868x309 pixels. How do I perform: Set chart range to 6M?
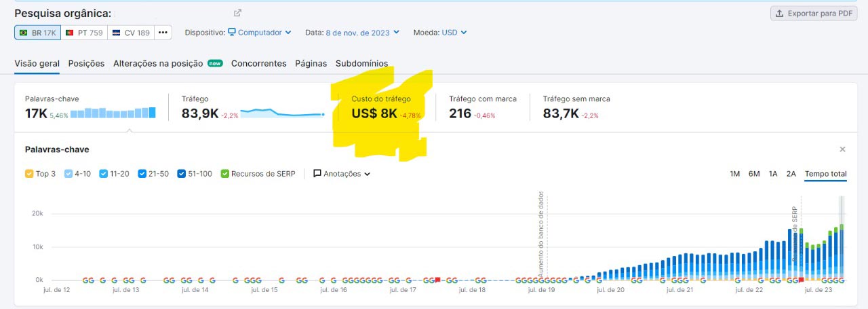(754, 174)
